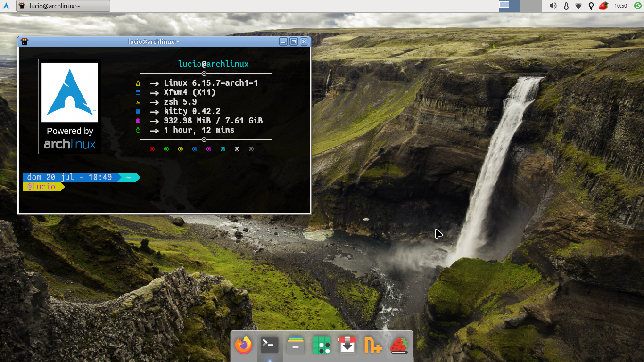Click the '~' directory prompt segment

pyautogui.click(x=129, y=177)
